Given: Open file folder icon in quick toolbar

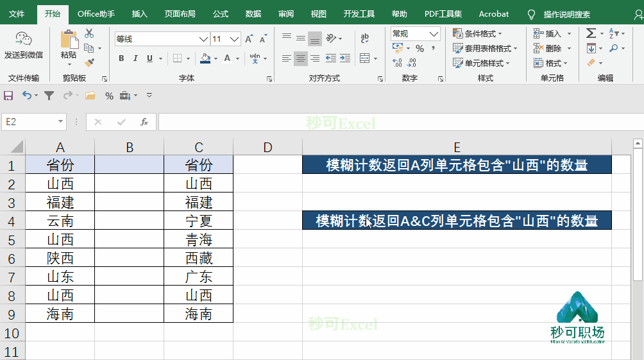Looking at the screenshot, I should [x=90, y=96].
